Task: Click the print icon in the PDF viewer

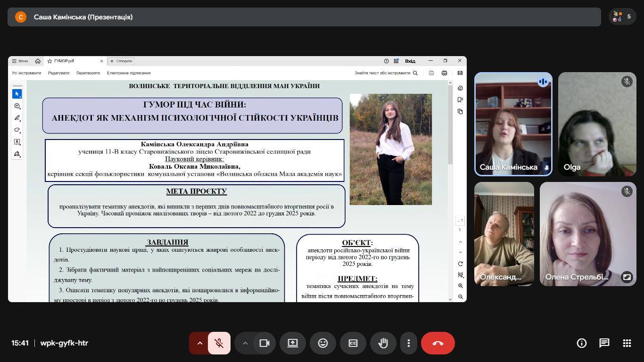Action: [444, 73]
